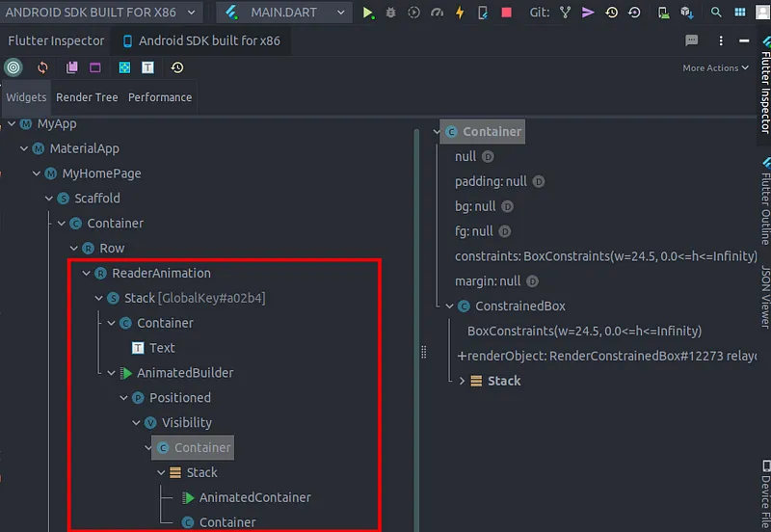Select the Row widget in tree

103,248
